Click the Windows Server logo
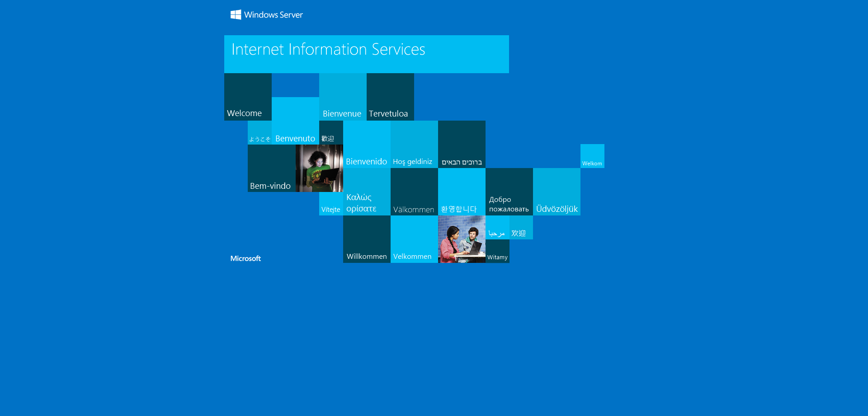The height and width of the screenshot is (416, 868). tap(266, 15)
